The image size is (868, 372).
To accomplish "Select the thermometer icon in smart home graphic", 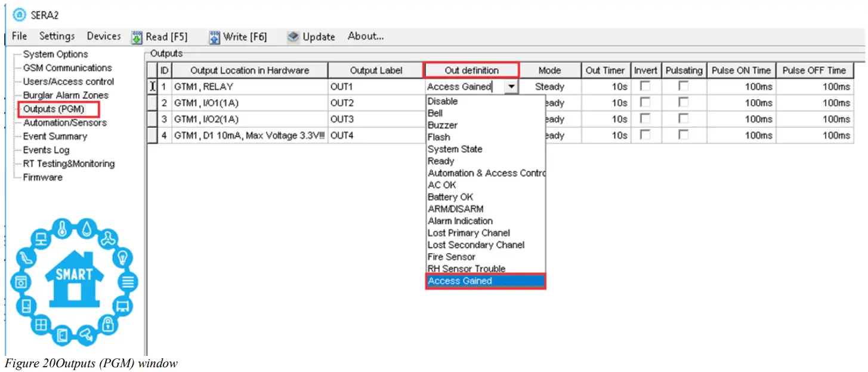I will 63,228.
